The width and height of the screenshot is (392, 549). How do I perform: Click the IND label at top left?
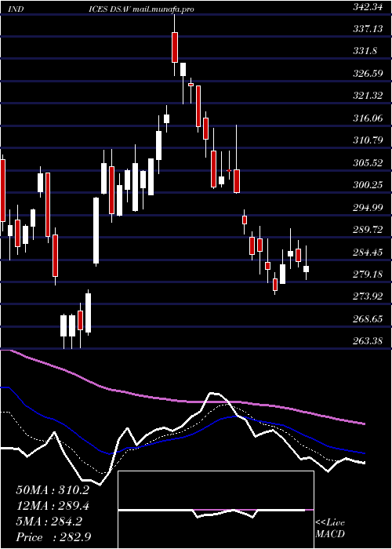coord(16,9)
